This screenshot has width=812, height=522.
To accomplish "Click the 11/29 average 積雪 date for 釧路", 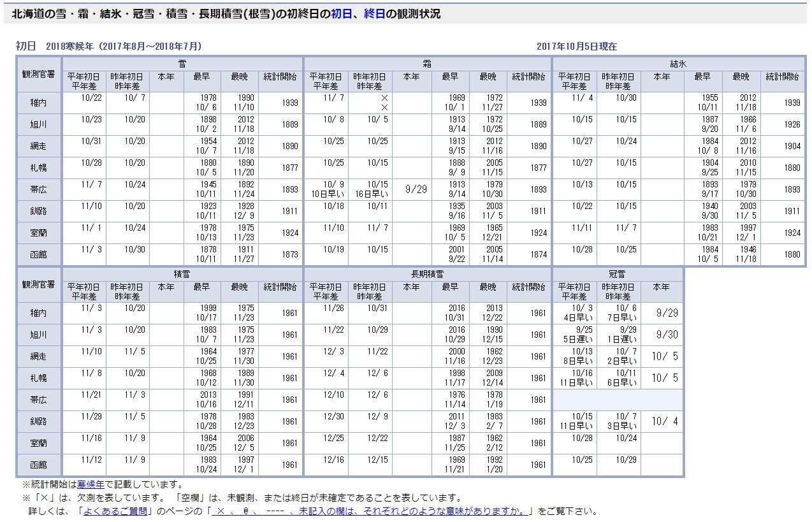I will (91, 417).
